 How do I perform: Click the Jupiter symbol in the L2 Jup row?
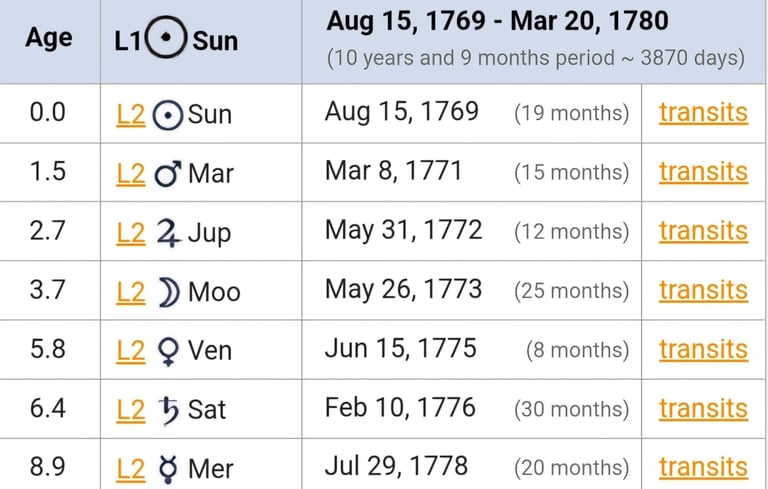pyautogui.click(x=167, y=233)
